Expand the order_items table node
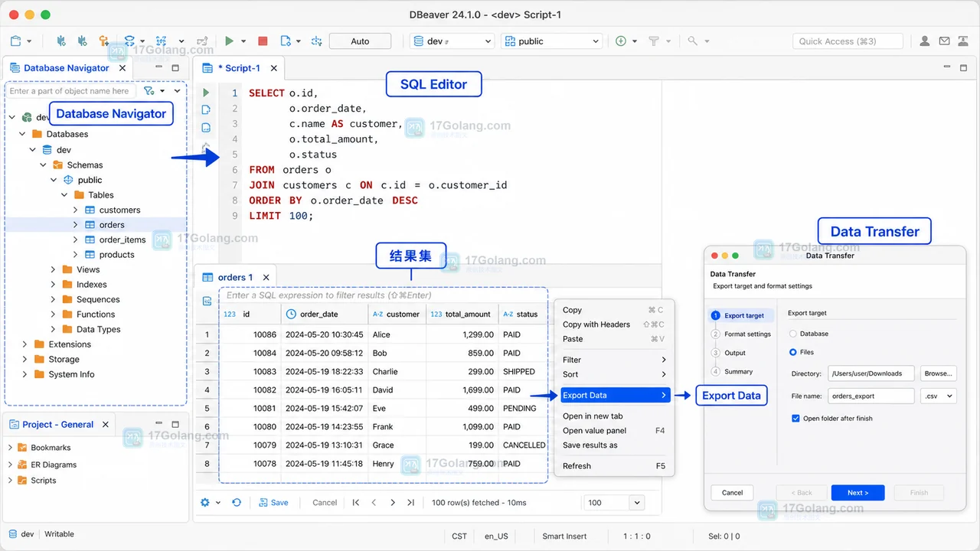The image size is (980, 551). click(75, 240)
